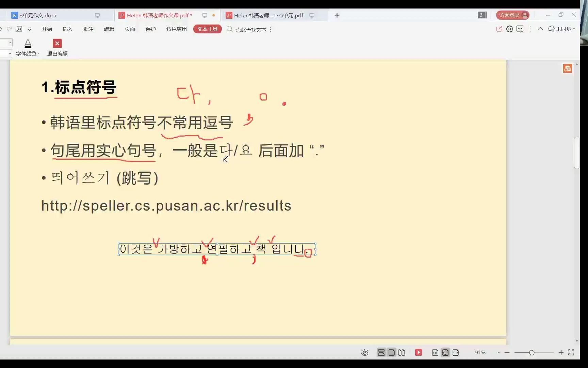Open the vertical dots more menu

click(530, 29)
